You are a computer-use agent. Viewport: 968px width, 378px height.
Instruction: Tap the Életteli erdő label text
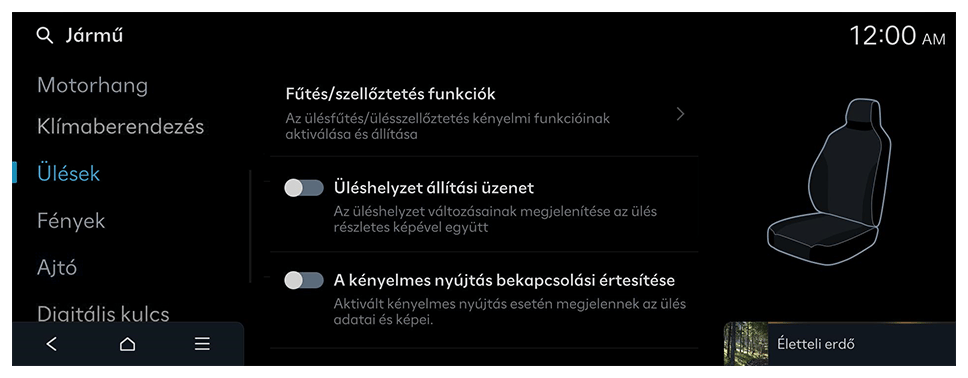[816, 344]
